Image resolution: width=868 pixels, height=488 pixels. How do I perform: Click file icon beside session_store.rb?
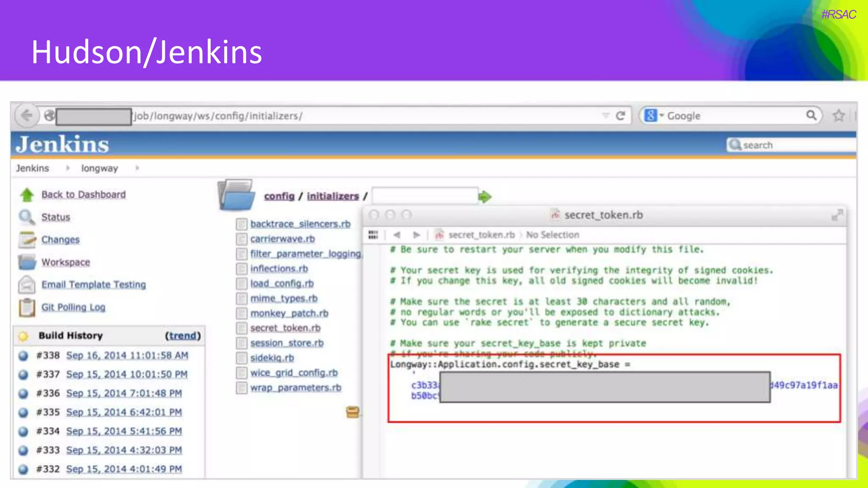(242, 343)
